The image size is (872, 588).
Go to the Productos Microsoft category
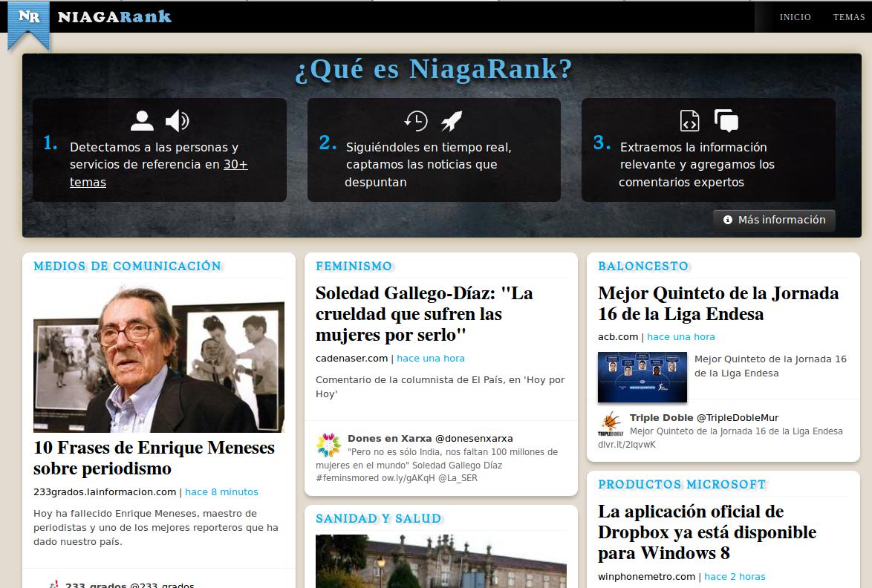tap(682, 484)
